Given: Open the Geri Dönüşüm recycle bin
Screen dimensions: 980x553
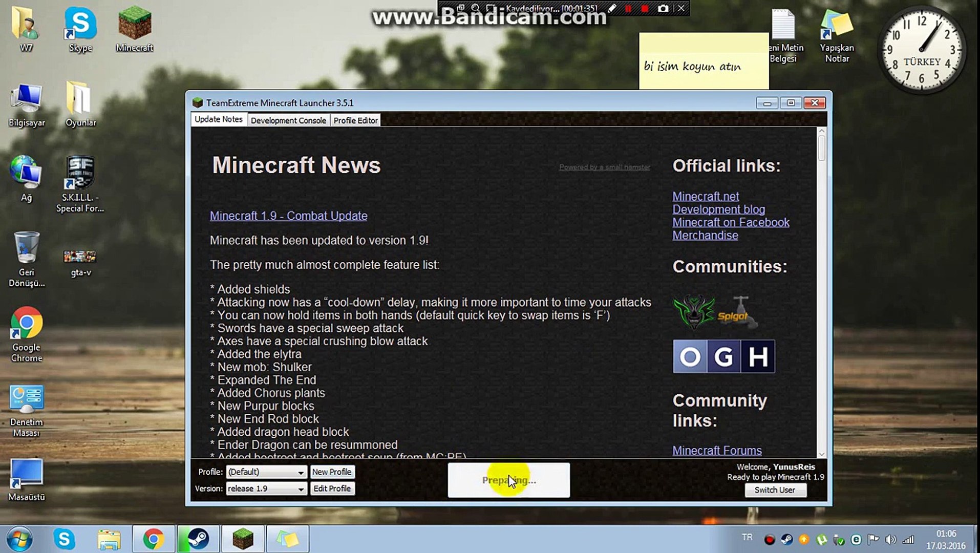Looking at the screenshot, I should [x=27, y=259].
